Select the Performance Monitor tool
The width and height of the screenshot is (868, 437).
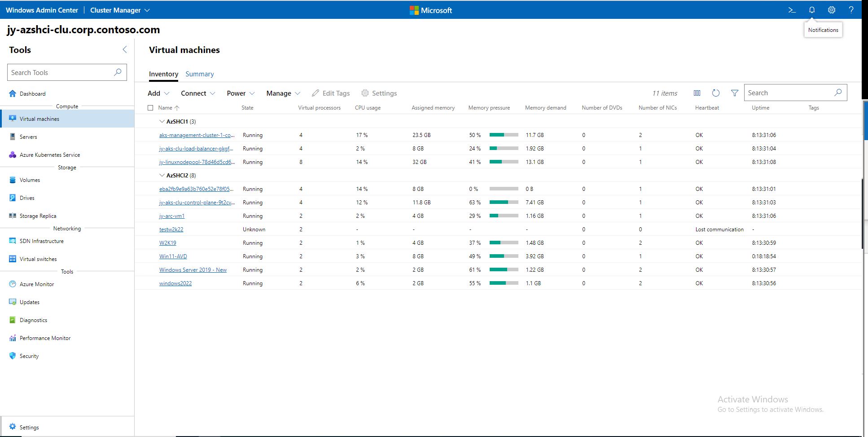pyautogui.click(x=44, y=338)
